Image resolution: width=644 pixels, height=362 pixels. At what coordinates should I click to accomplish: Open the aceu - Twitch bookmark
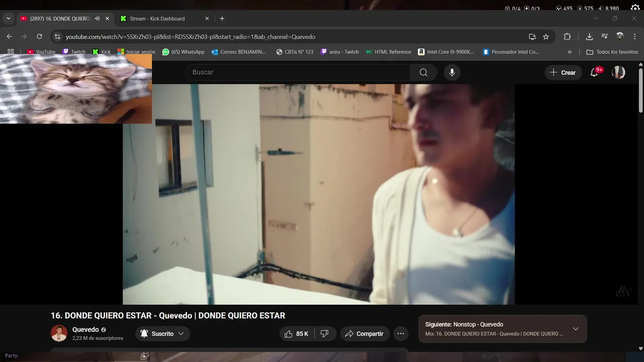pos(340,52)
